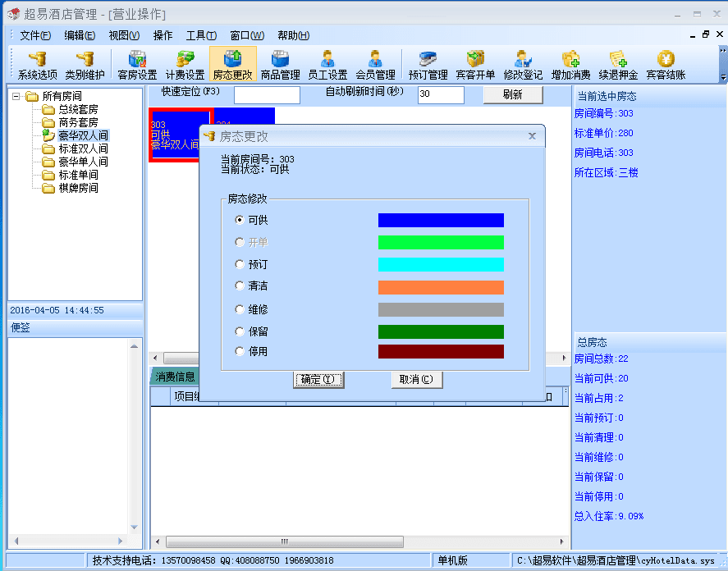The image size is (728, 571).
Task: Open 客房设置 room settings
Action: (x=137, y=65)
